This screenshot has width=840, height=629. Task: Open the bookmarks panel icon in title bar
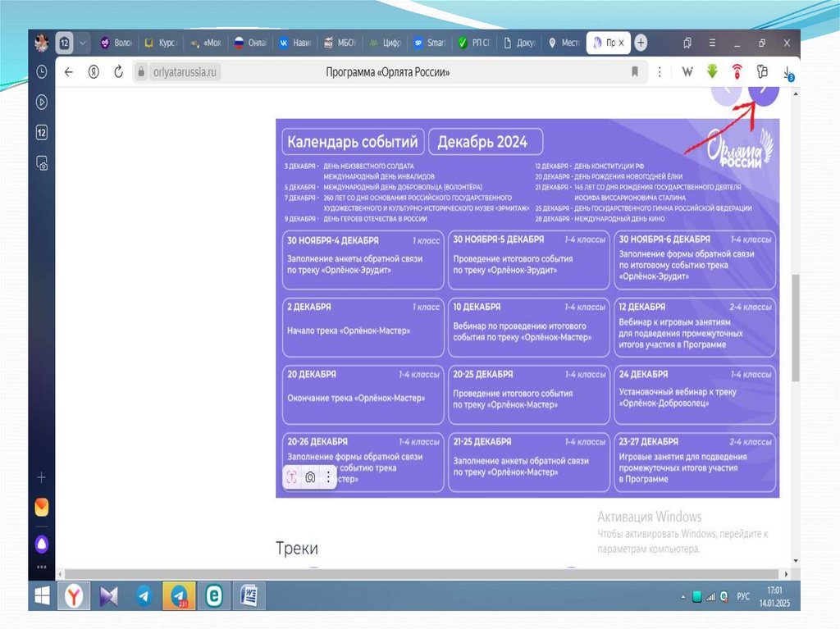click(687, 43)
